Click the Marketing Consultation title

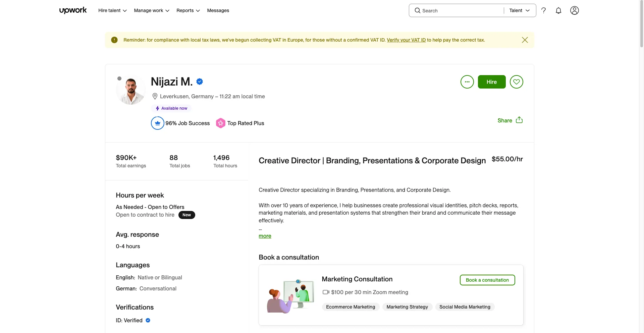(357, 279)
